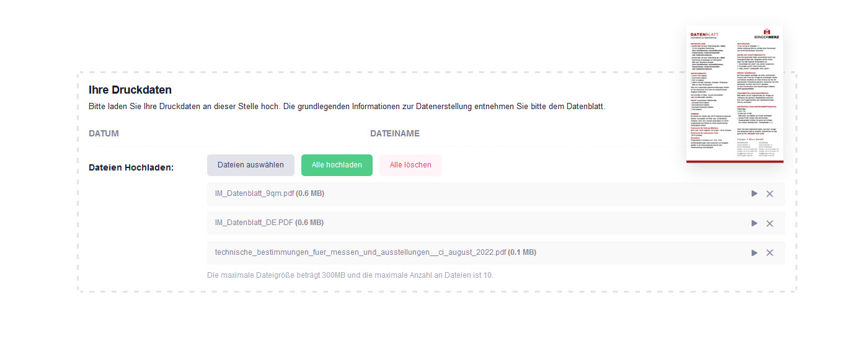
Task: Select the IM_Datenblatt_9qm.pdf file name
Action: (x=254, y=193)
